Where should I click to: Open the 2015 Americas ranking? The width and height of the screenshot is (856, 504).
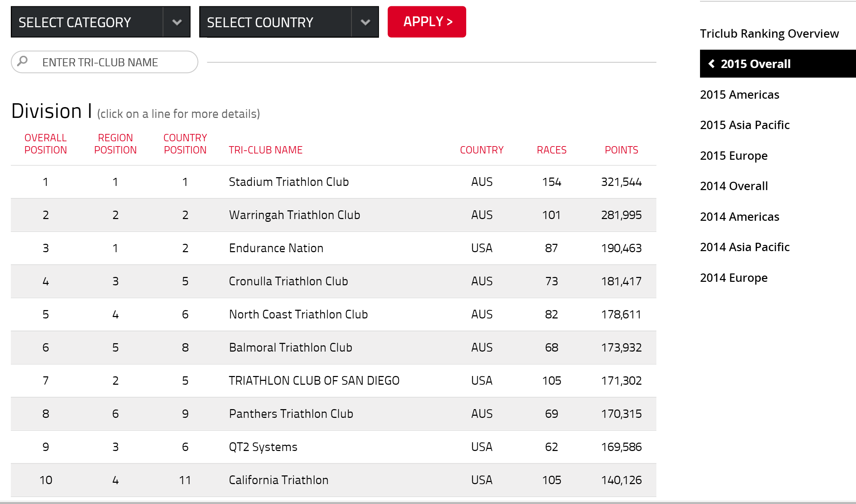pos(739,95)
